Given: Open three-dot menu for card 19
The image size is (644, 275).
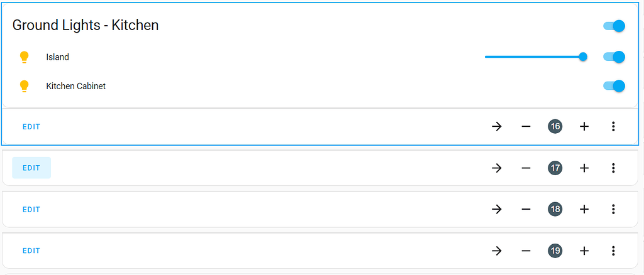Looking at the screenshot, I should point(613,251).
